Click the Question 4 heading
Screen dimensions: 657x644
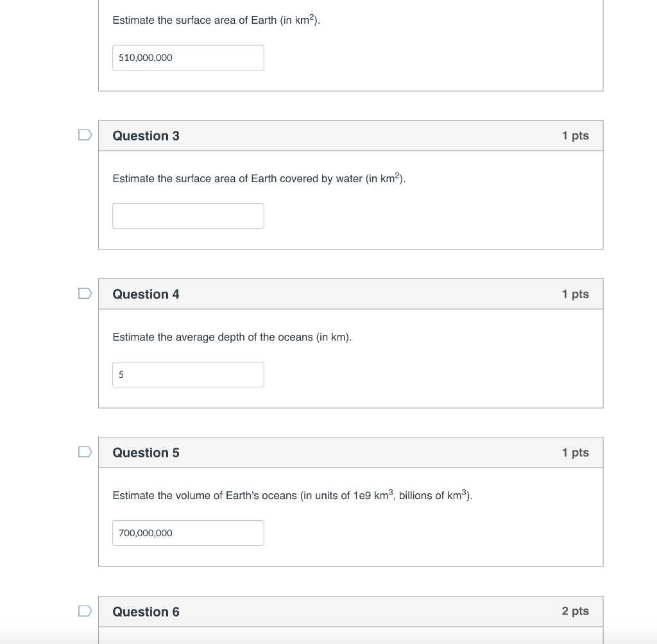[146, 294]
